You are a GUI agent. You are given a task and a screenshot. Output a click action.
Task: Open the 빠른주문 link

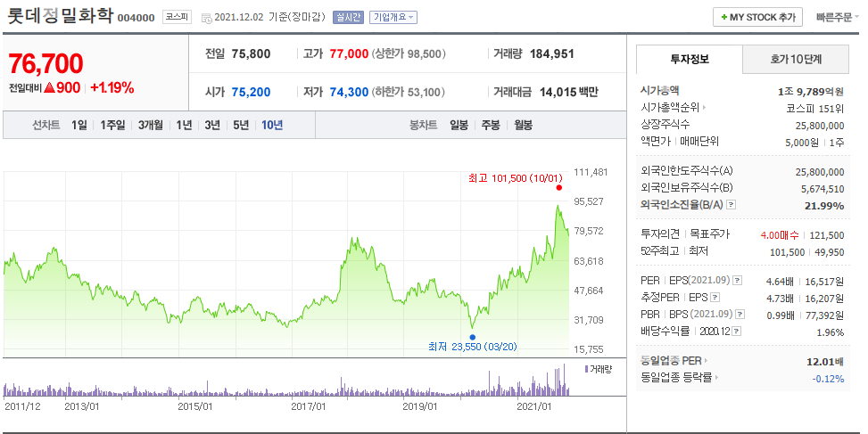click(x=837, y=17)
